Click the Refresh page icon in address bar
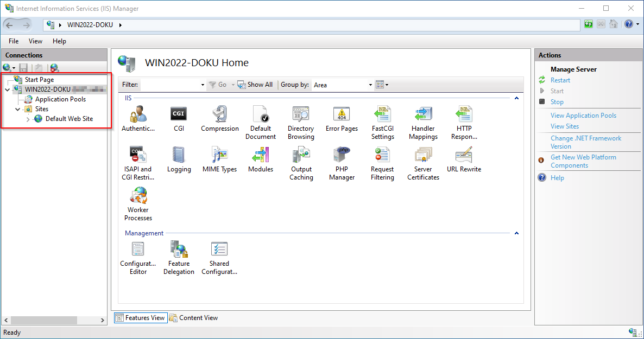This screenshot has height=339, width=644. click(x=589, y=24)
